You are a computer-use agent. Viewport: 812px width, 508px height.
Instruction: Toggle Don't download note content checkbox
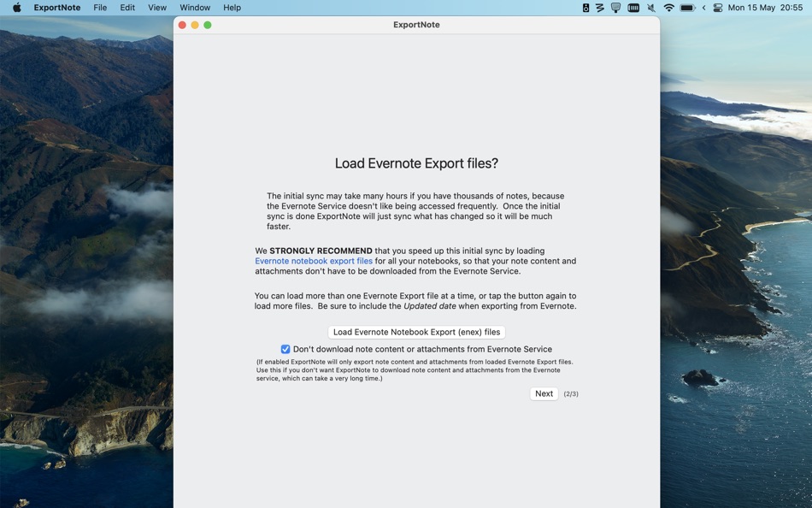click(x=285, y=349)
